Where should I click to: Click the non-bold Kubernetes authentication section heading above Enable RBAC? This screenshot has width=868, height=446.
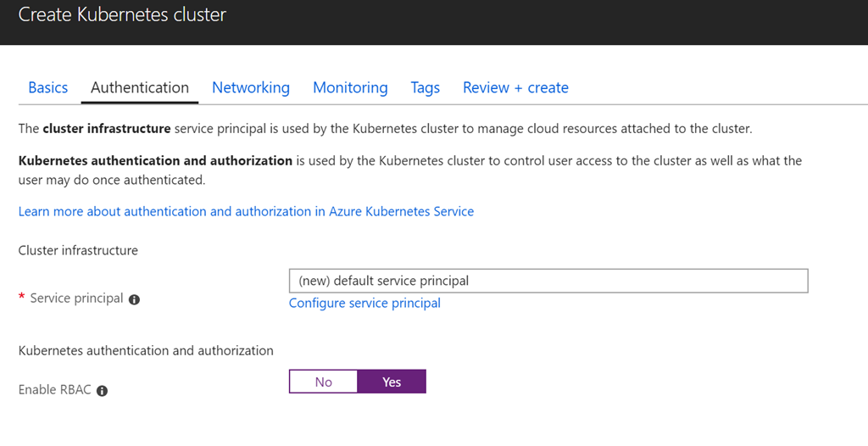click(146, 349)
